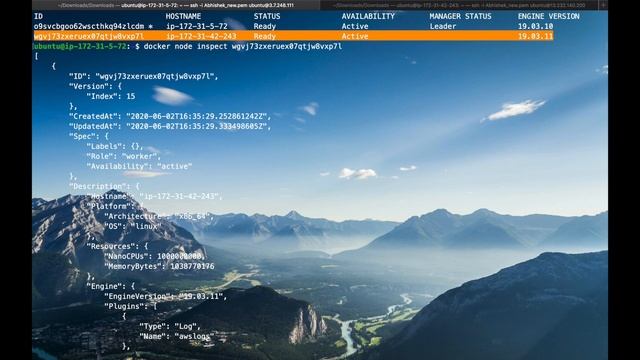Click the "Architecture": "x86_64" line
This screenshot has width=640, height=360.
click(x=159, y=216)
